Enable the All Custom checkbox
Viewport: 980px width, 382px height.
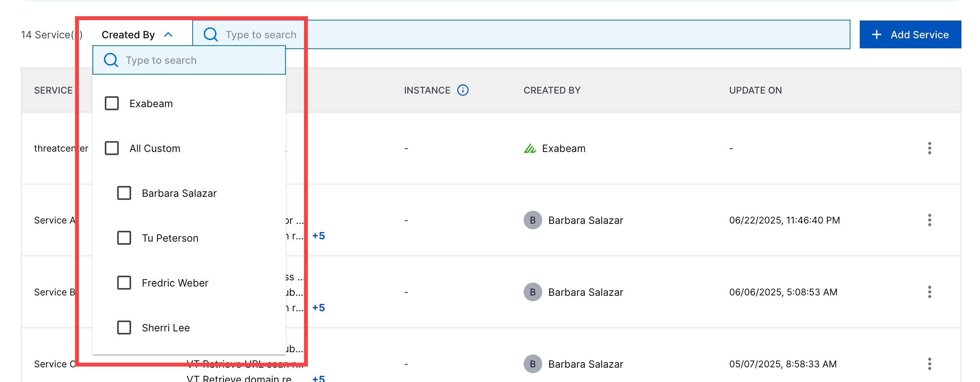pyautogui.click(x=111, y=148)
